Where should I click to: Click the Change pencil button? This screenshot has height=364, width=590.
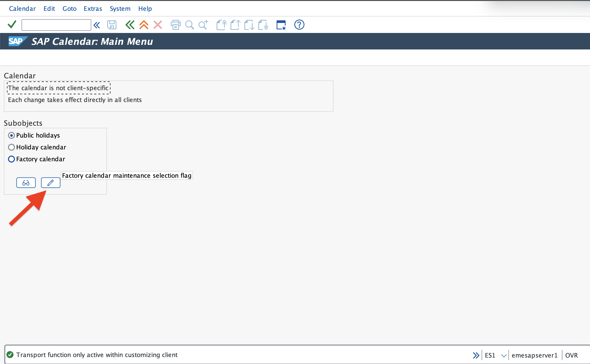[x=51, y=183]
